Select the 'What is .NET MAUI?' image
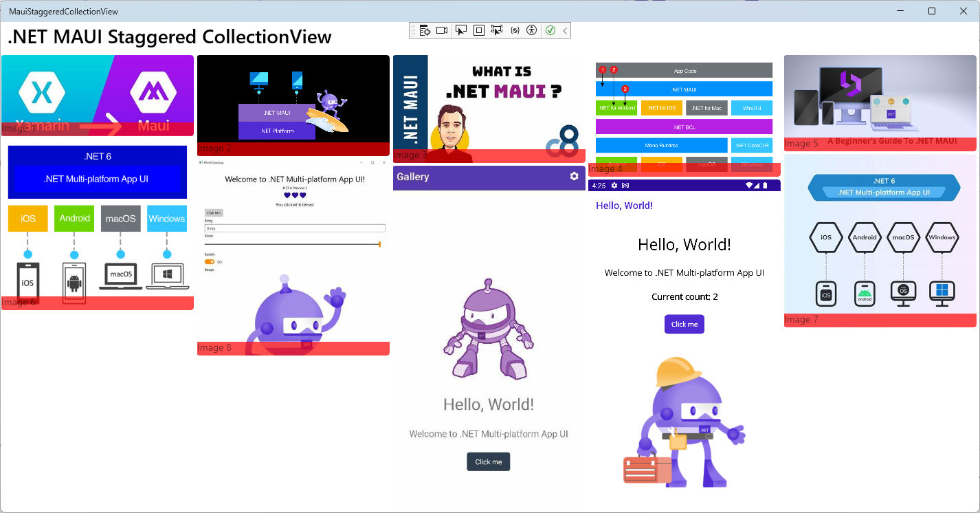Viewport: 980px width, 513px height. click(x=489, y=109)
